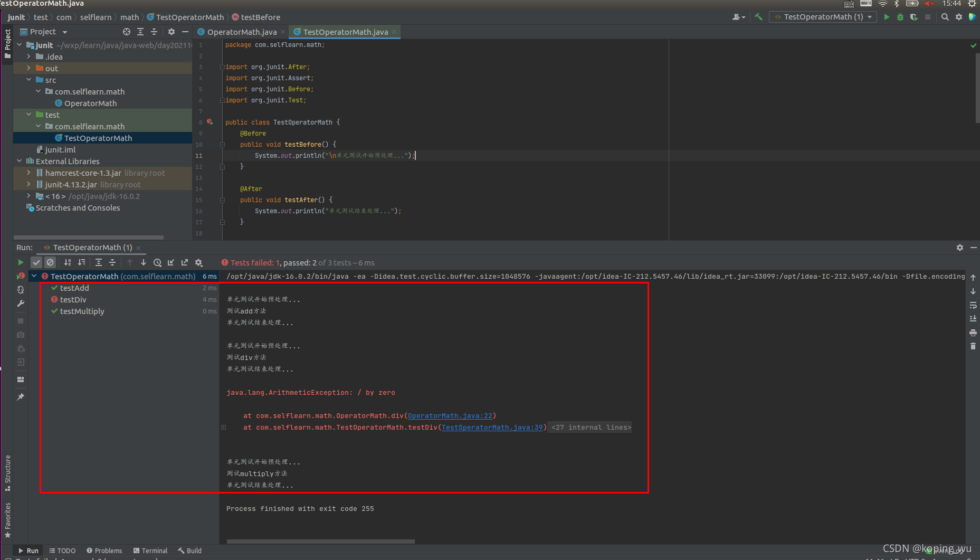The height and width of the screenshot is (560, 980).
Task: Click the console horizontal scrollbar
Action: [321, 541]
